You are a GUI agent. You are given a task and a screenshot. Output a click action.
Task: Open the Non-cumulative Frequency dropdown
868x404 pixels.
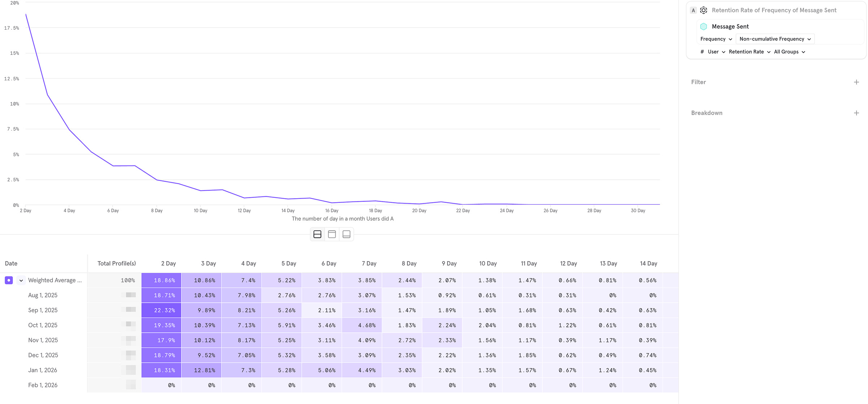775,39
